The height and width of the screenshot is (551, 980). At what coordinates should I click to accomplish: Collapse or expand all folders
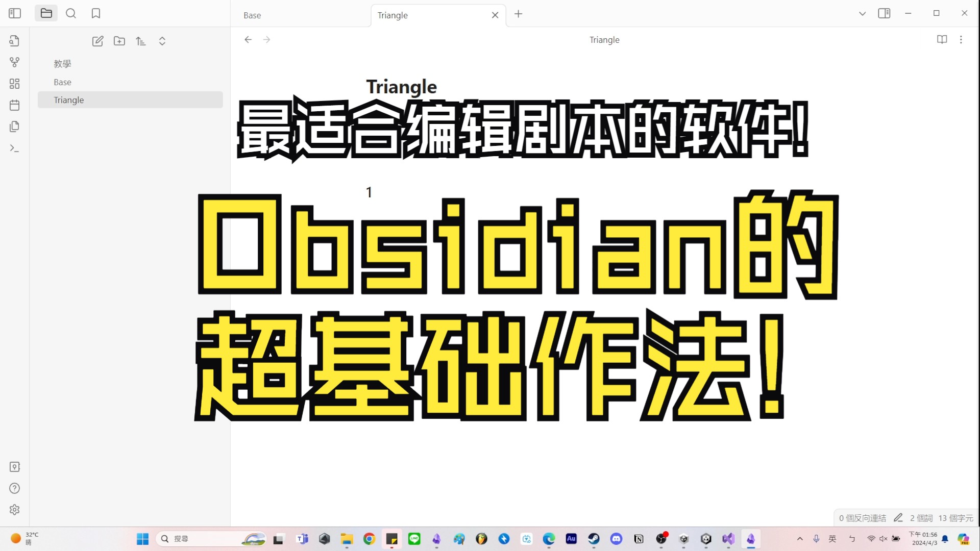(x=162, y=41)
